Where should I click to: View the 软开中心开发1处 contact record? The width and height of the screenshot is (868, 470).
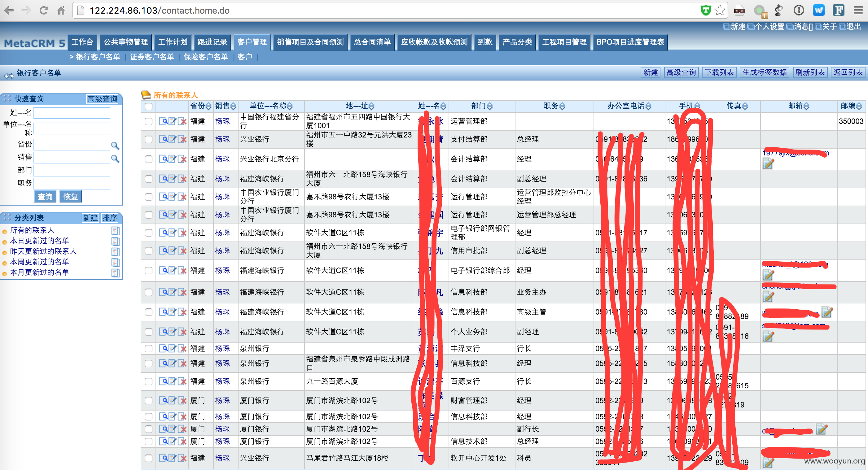click(164, 458)
